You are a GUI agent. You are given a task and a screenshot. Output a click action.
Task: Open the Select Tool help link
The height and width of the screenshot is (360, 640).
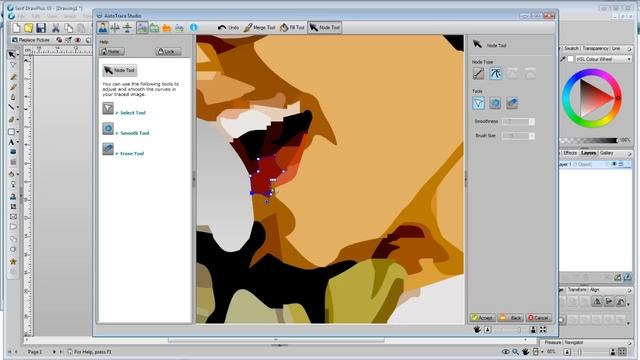click(133, 113)
